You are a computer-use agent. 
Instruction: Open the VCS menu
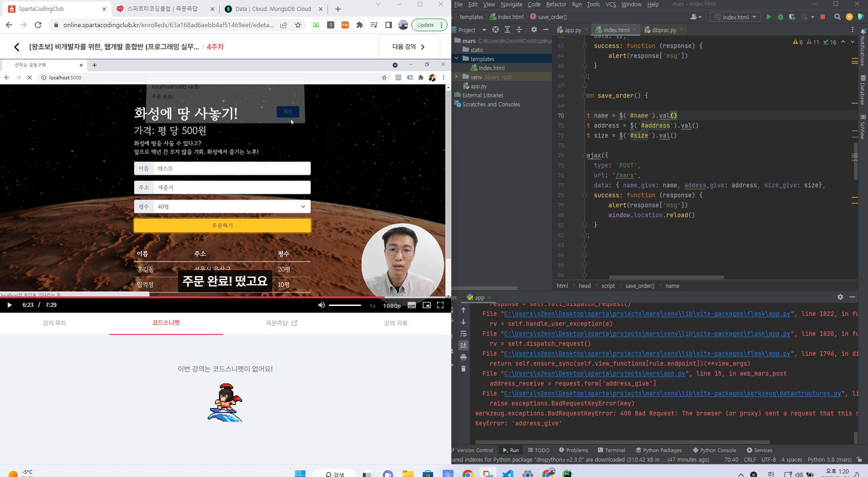[x=611, y=4]
